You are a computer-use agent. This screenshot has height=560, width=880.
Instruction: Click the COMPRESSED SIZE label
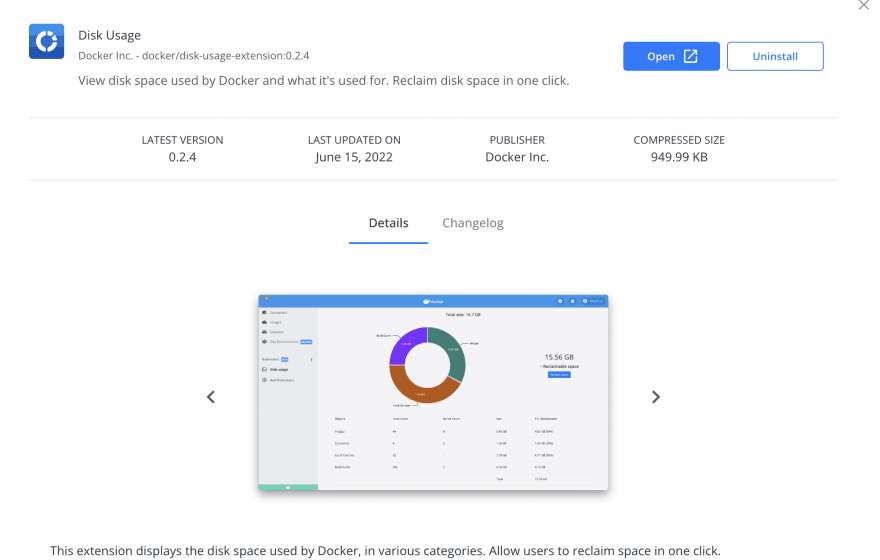679,140
